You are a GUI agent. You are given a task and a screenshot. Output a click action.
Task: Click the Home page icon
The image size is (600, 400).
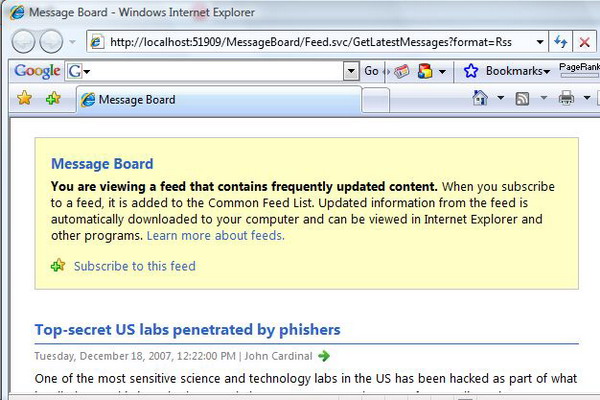tap(480, 98)
